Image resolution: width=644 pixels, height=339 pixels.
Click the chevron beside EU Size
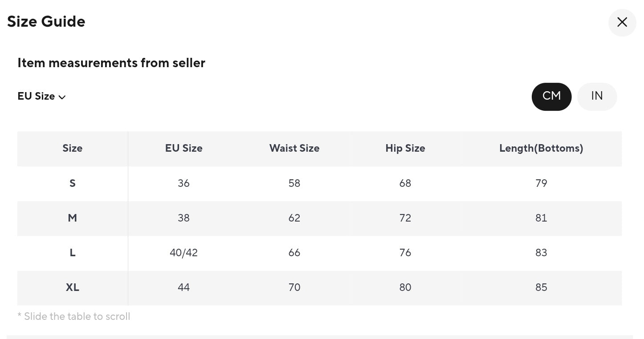[x=62, y=97]
